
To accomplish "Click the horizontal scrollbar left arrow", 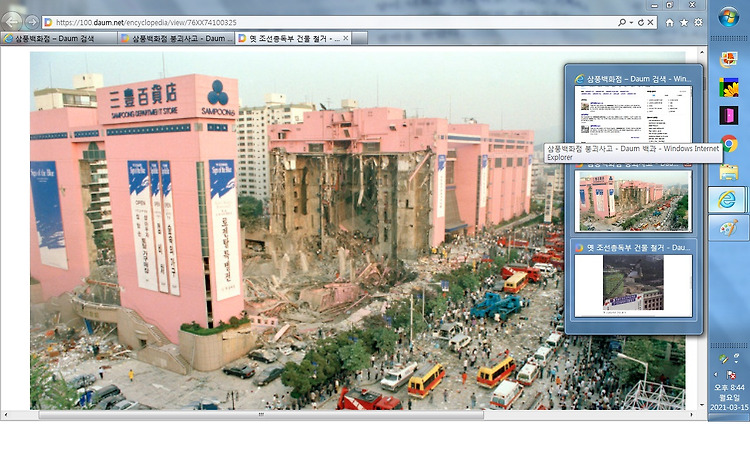I will pos(5,415).
